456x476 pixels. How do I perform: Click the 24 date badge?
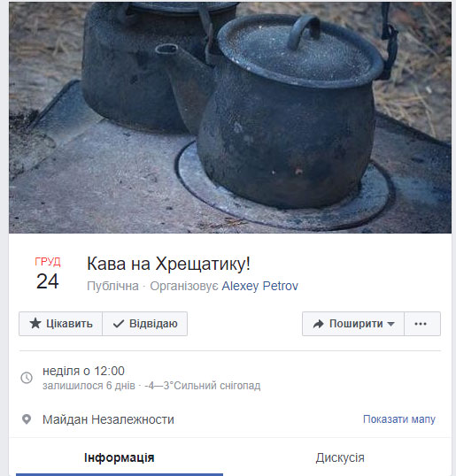click(x=48, y=281)
